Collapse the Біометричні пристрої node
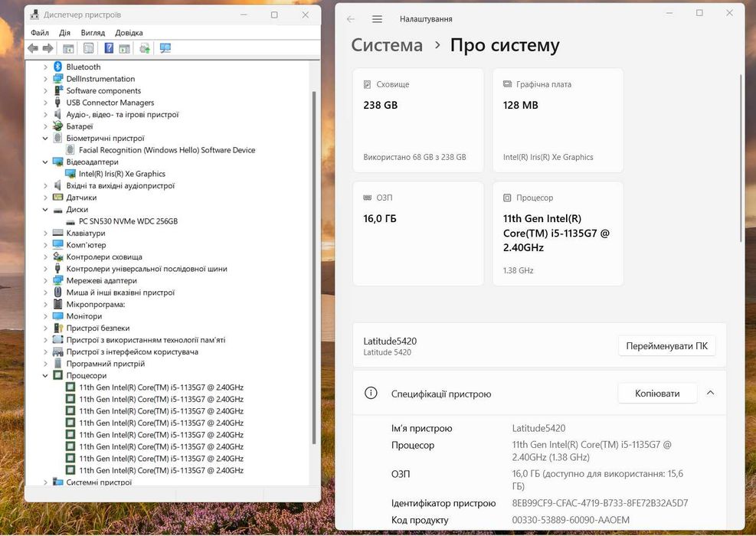This screenshot has width=756, height=536. 45,139
